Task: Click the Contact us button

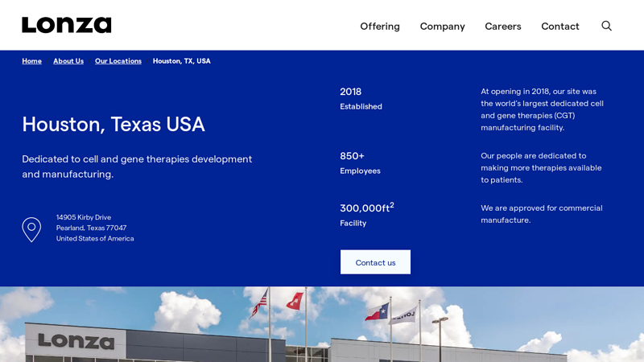Action: tap(375, 262)
